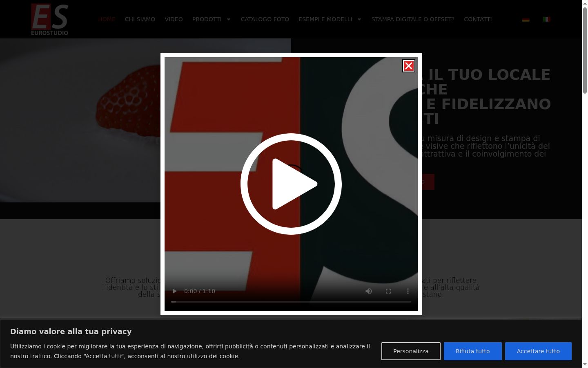Click Accettare tutto button
This screenshot has height=368, width=588.
pyautogui.click(x=538, y=351)
